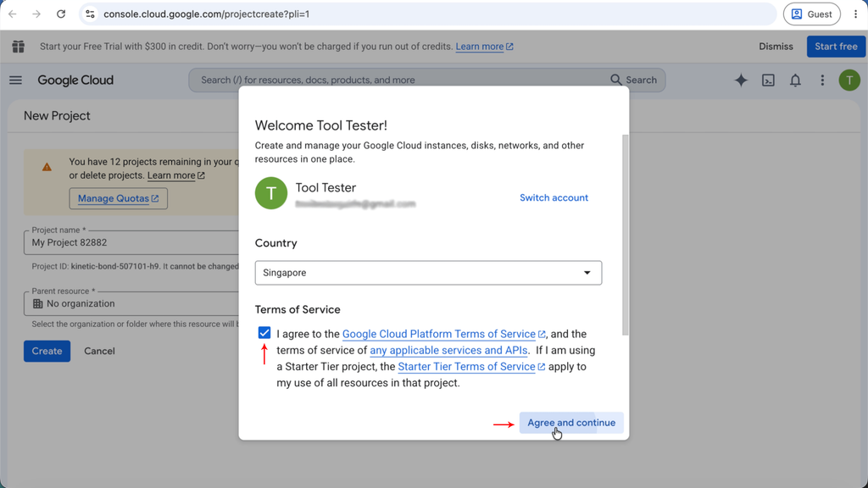Image resolution: width=868 pixels, height=488 pixels.
Task: Open any applicable services and APIs link
Action: (x=448, y=350)
